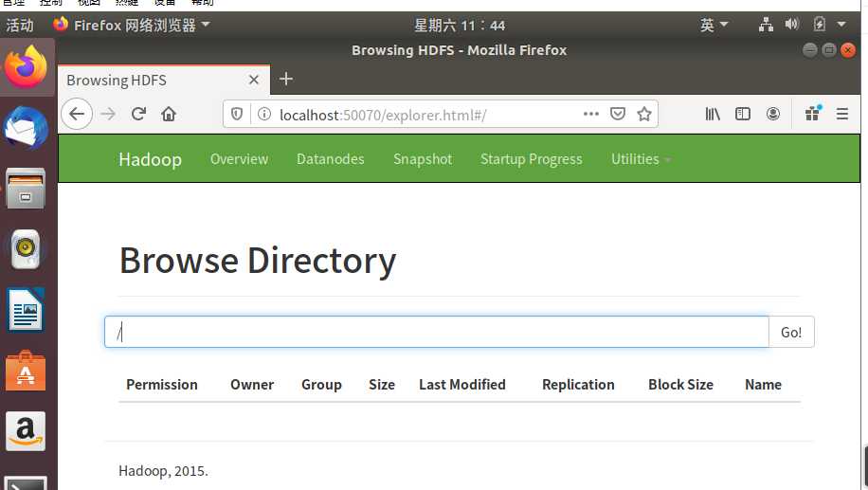Open the network status icon in the top bar

point(767,25)
